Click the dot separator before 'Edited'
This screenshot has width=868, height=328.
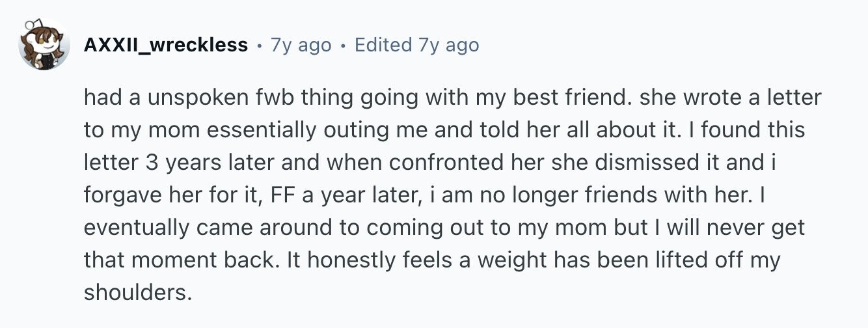click(343, 46)
